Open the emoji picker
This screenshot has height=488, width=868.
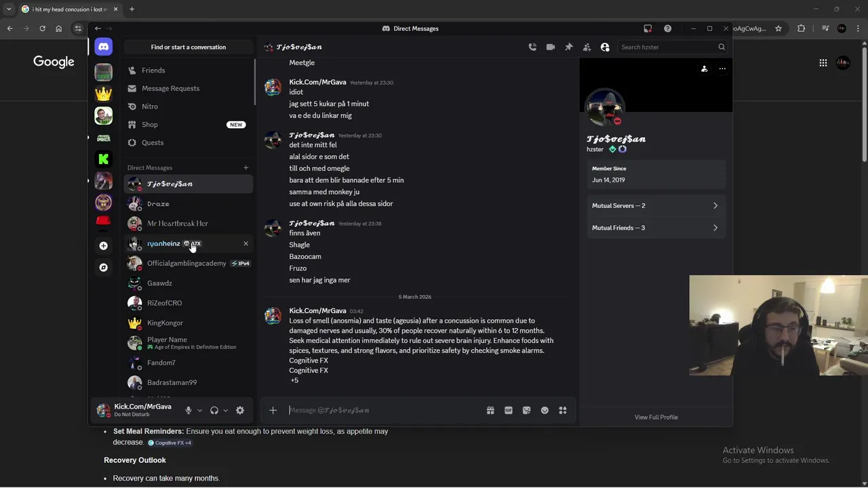pyautogui.click(x=545, y=410)
